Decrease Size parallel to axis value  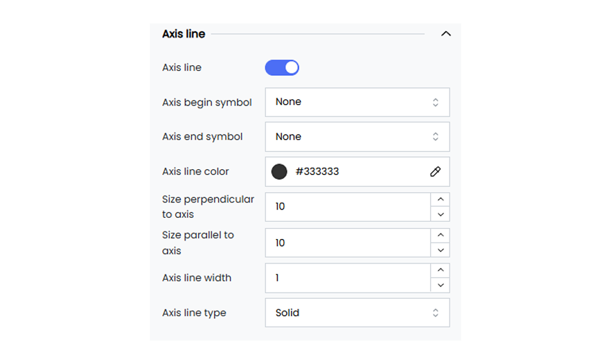[x=440, y=250]
